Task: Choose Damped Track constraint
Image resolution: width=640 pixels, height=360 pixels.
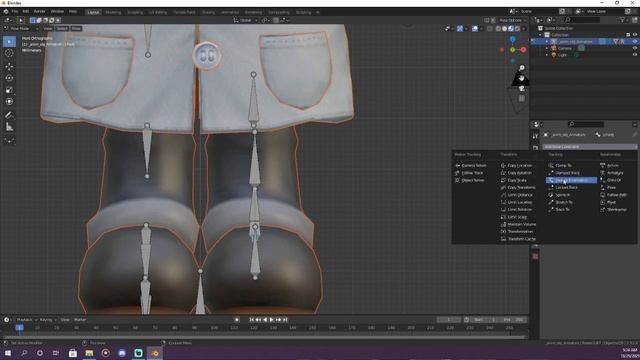Action: (x=564, y=173)
